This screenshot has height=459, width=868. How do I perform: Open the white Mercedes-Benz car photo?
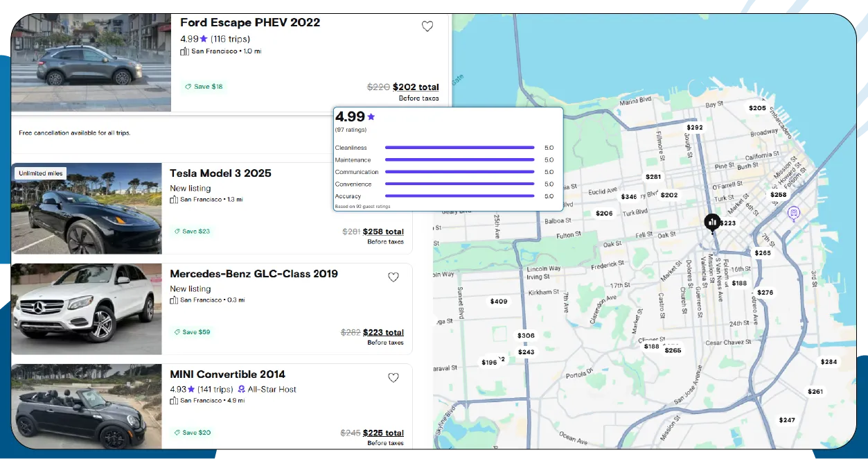(x=87, y=309)
